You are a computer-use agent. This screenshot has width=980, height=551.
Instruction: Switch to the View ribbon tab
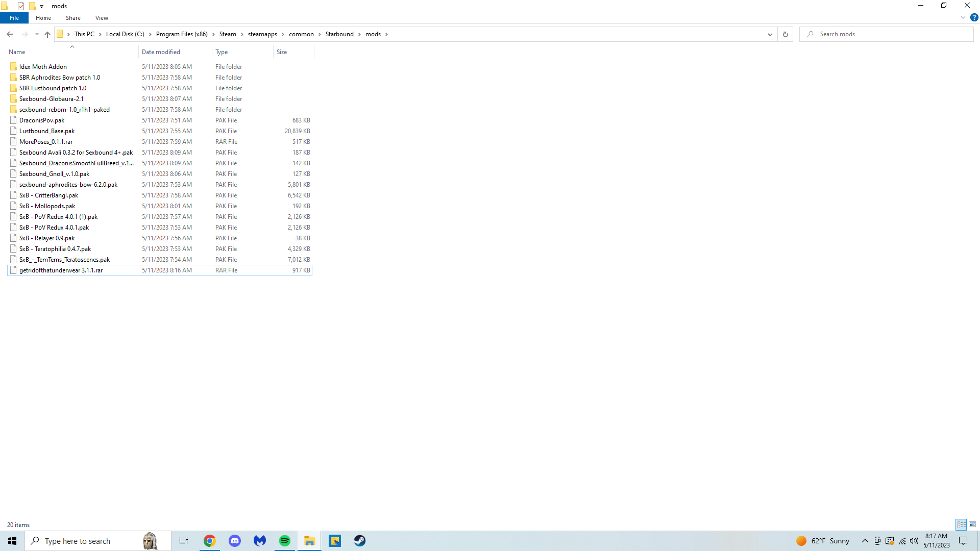[x=102, y=18]
